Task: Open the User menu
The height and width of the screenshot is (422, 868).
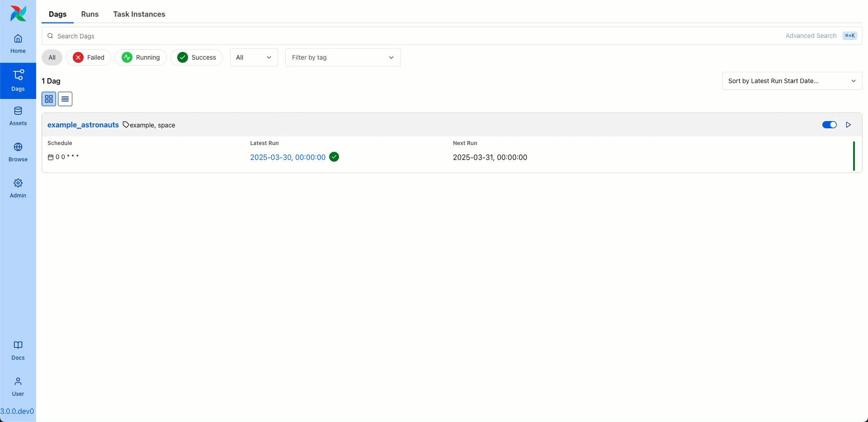Action: 18,386
